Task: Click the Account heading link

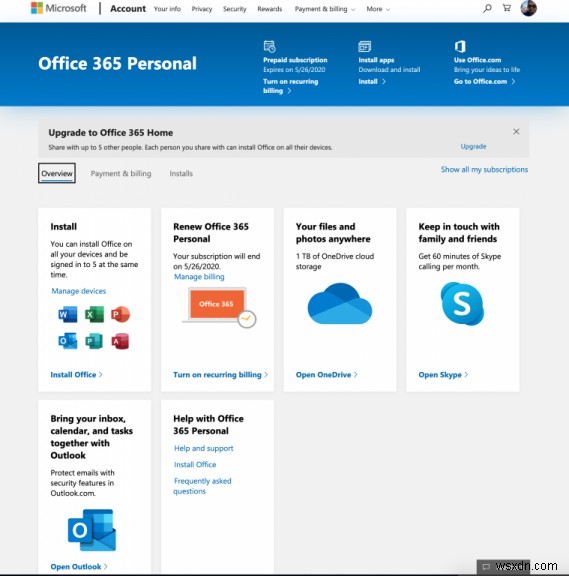Action: (128, 8)
